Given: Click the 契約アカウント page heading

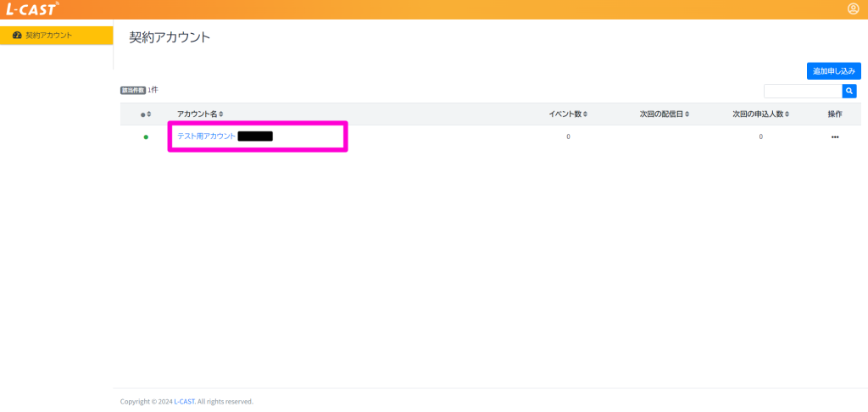Looking at the screenshot, I should point(170,37).
